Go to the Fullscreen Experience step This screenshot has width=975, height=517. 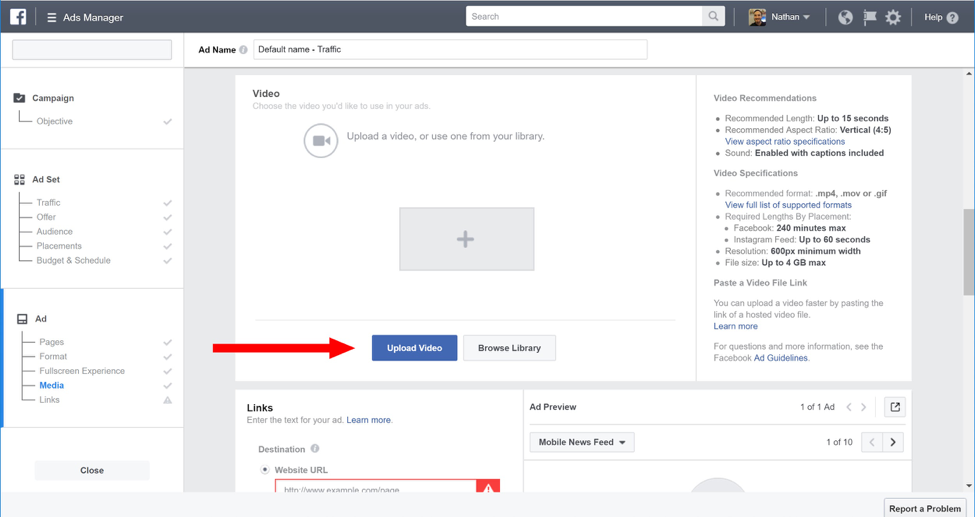pyautogui.click(x=82, y=371)
